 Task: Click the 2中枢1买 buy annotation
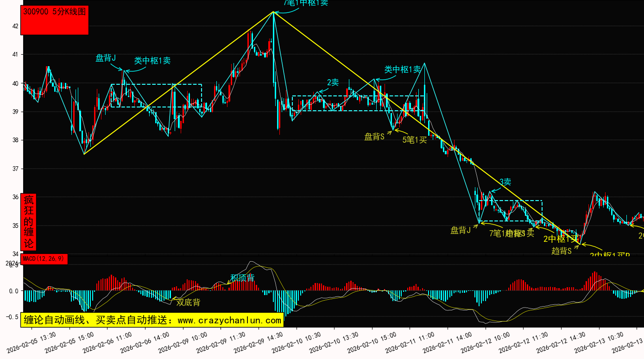click(562, 239)
